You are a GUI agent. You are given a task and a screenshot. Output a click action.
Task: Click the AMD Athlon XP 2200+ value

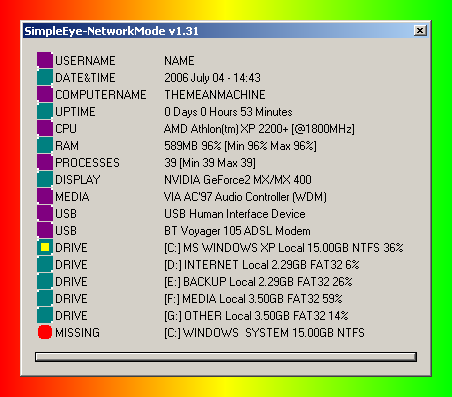(x=259, y=129)
